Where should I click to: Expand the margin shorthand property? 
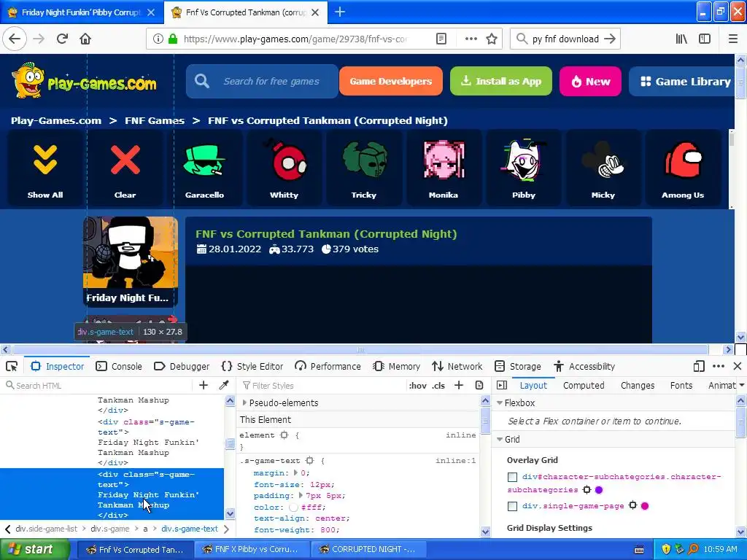pos(295,472)
